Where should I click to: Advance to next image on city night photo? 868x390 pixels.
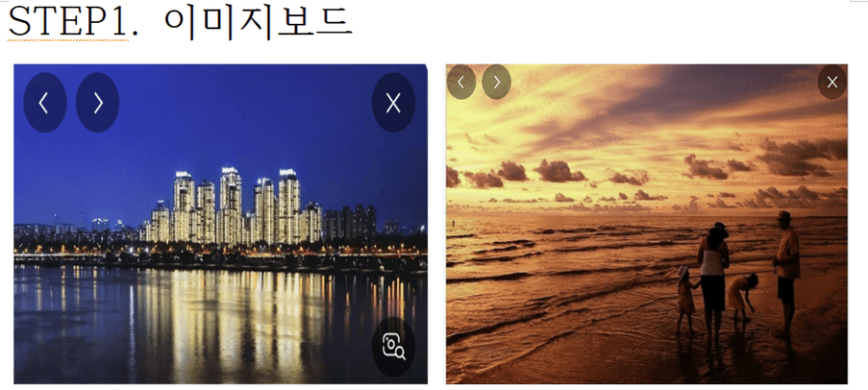click(97, 103)
